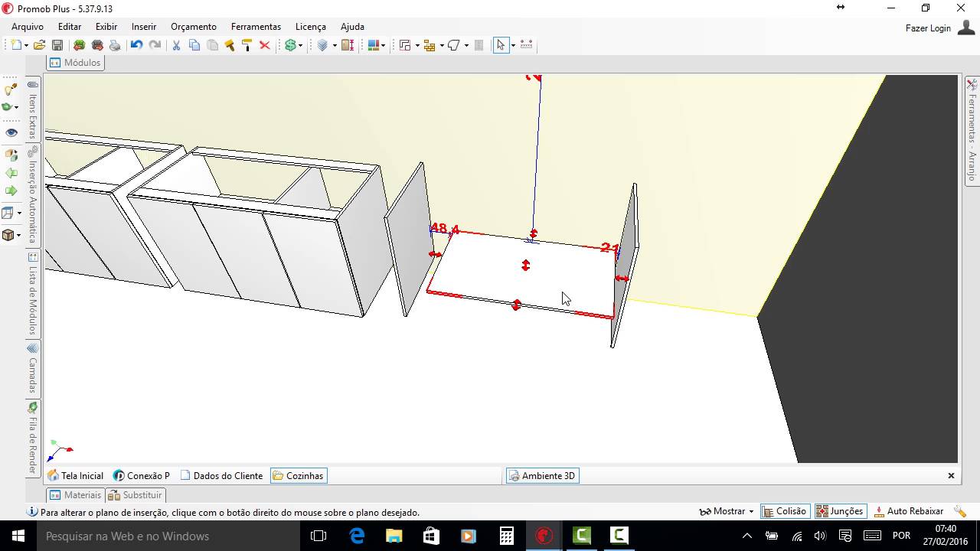Open the Camadas side panel tab
The width and height of the screenshot is (980, 551).
point(33,370)
